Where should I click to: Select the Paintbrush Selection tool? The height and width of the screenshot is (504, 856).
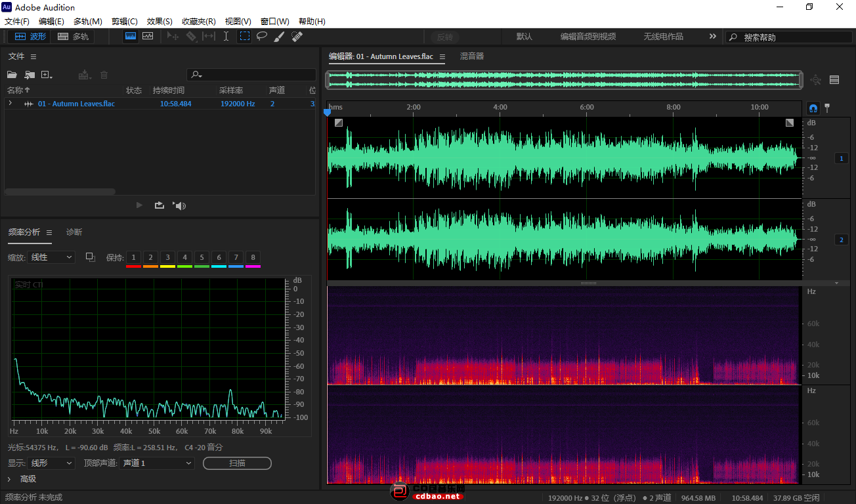279,37
